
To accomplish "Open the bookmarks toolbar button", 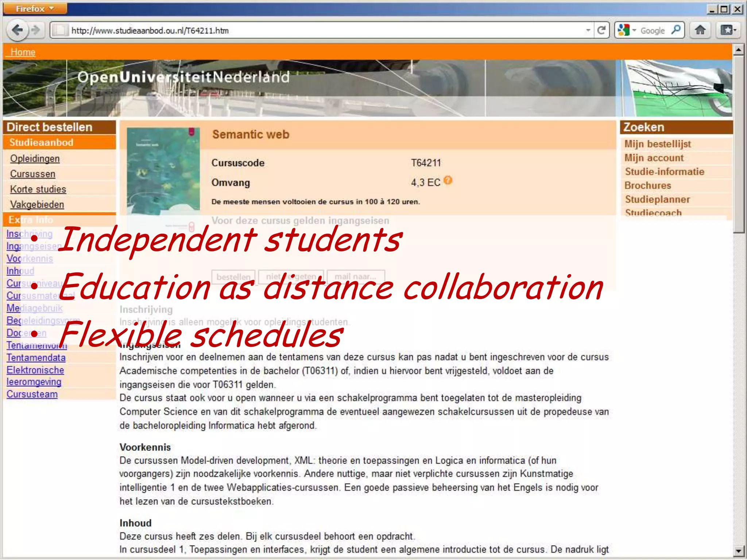I will pyautogui.click(x=728, y=30).
